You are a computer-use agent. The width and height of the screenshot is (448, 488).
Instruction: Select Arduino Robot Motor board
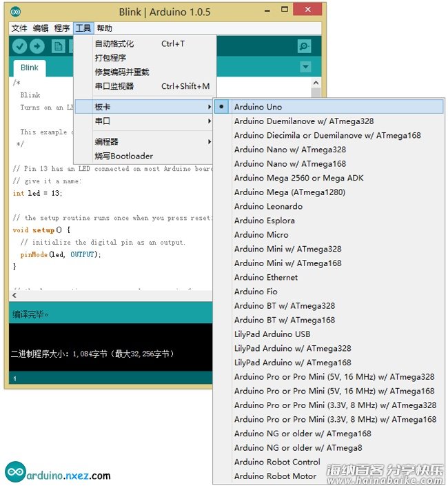click(x=329, y=476)
